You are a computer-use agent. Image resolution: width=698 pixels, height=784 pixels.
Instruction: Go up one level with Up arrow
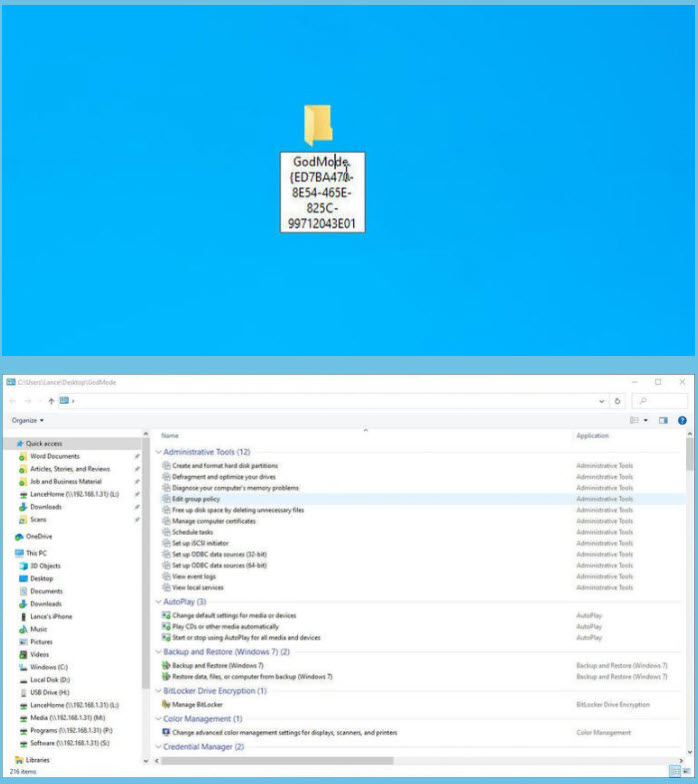(x=51, y=401)
